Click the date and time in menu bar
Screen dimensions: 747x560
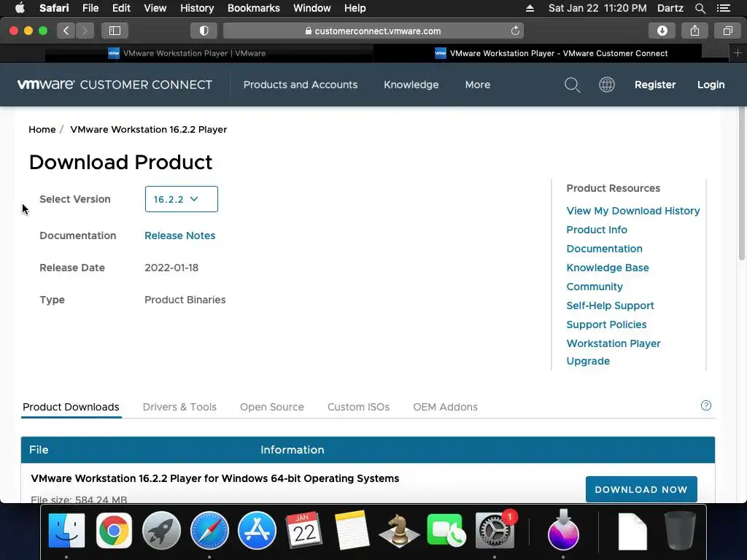point(597,8)
